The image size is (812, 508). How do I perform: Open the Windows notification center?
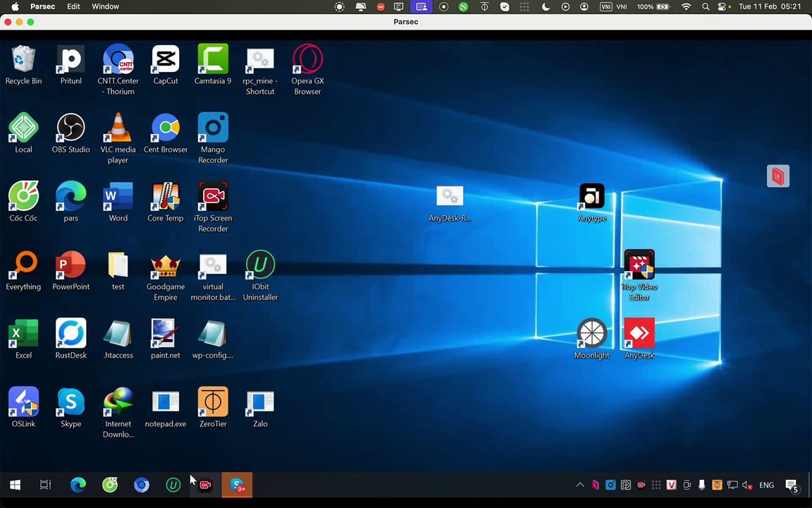pyautogui.click(x=791, y=485)
